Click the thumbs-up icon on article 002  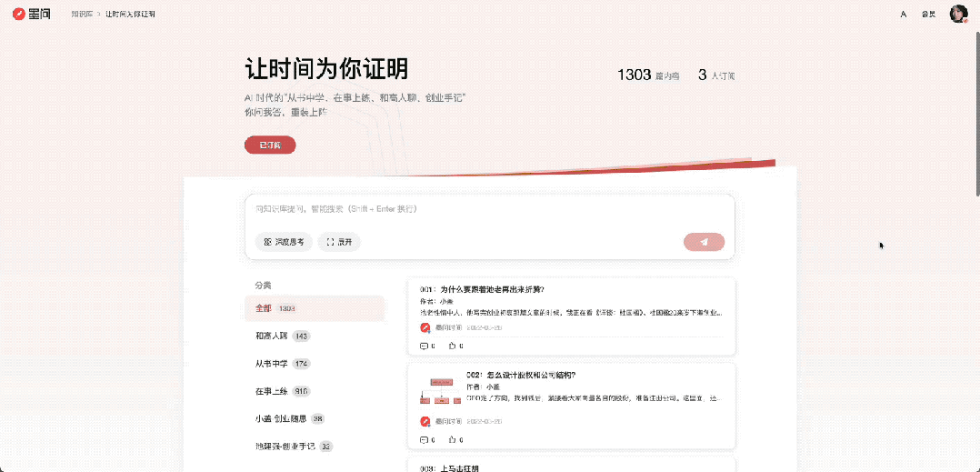pyautogui.click(x=452, y=439)
